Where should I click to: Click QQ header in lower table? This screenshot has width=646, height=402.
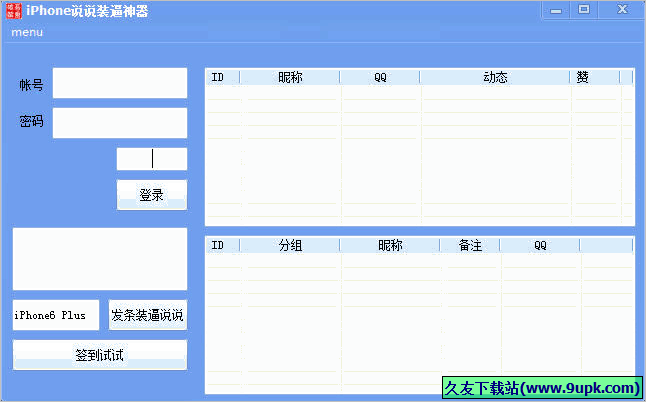tap(540, 245)
